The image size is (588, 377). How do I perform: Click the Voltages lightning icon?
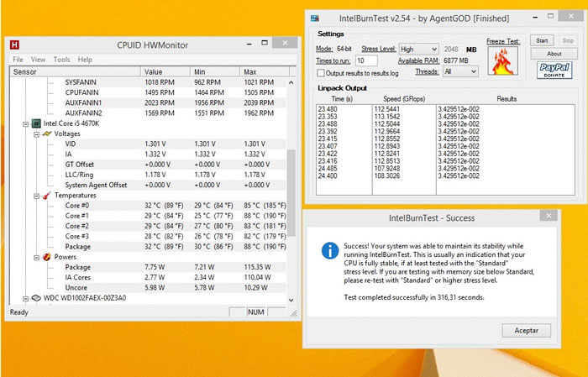click(47, 134)
